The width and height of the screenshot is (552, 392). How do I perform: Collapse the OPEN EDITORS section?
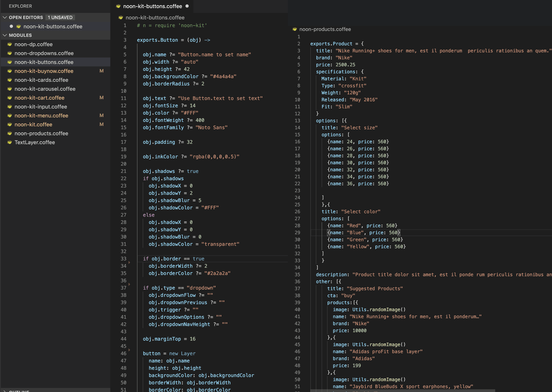[5, 17]
